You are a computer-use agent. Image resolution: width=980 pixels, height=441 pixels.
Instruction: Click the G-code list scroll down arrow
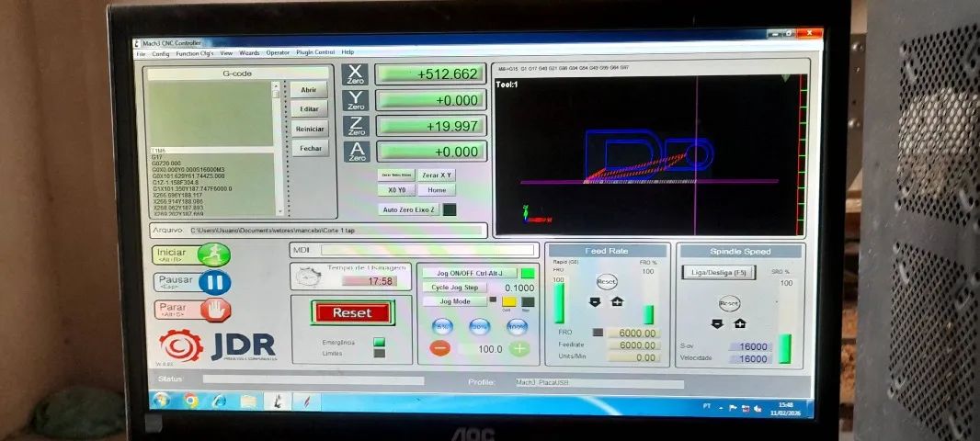pyautogui.click(x=279, y=211)
